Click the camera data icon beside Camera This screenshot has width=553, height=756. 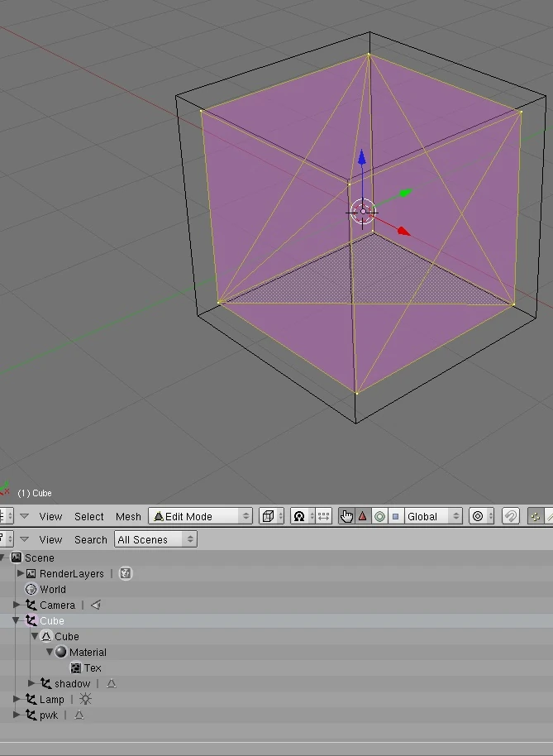pyautogui.click(x=96, y=605)
